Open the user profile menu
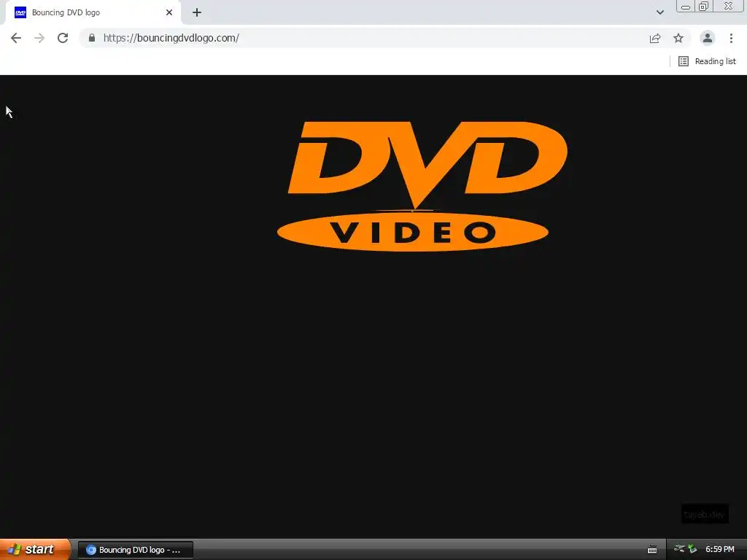This screenshot has width=747, height=560. (x=708, y=38)
